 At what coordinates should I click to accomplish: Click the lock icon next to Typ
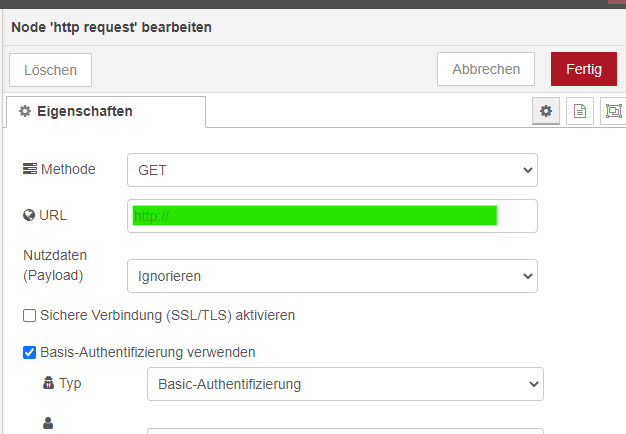coord(47,383)
